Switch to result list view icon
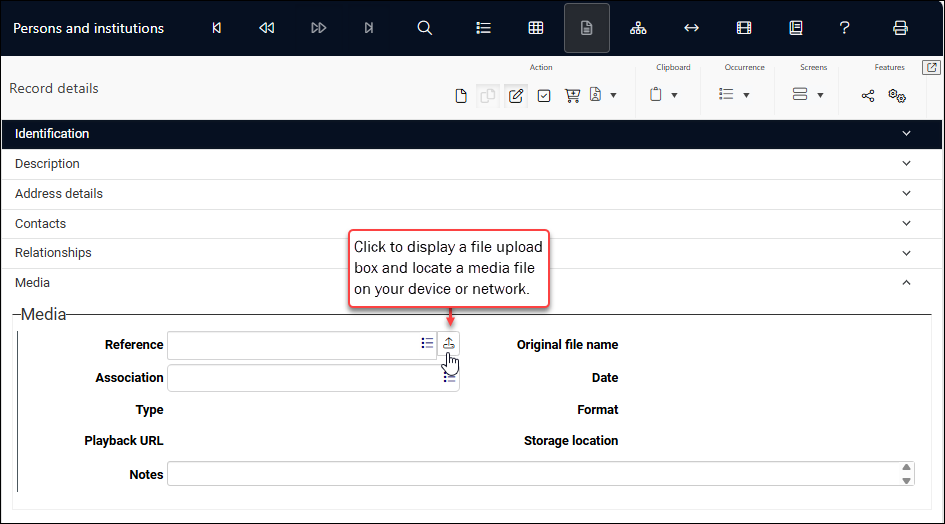Screen dimensions: 945x524 point(483,28)
